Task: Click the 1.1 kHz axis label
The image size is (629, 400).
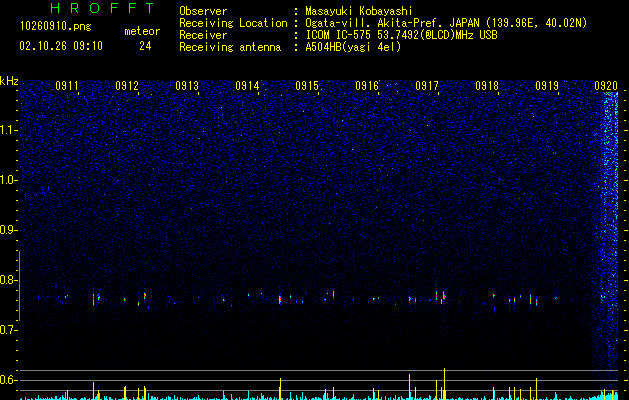Action: pos(8,130)
